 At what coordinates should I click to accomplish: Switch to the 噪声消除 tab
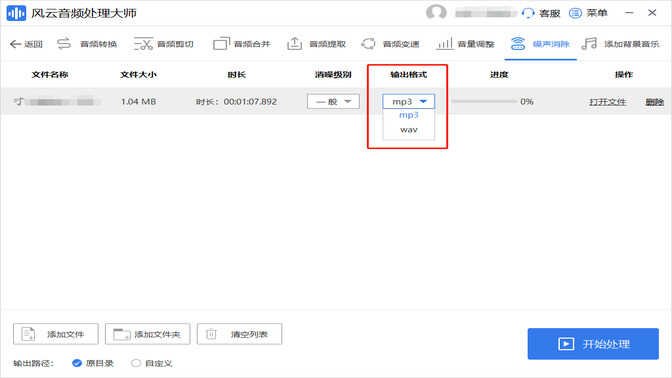click(540, 44)
